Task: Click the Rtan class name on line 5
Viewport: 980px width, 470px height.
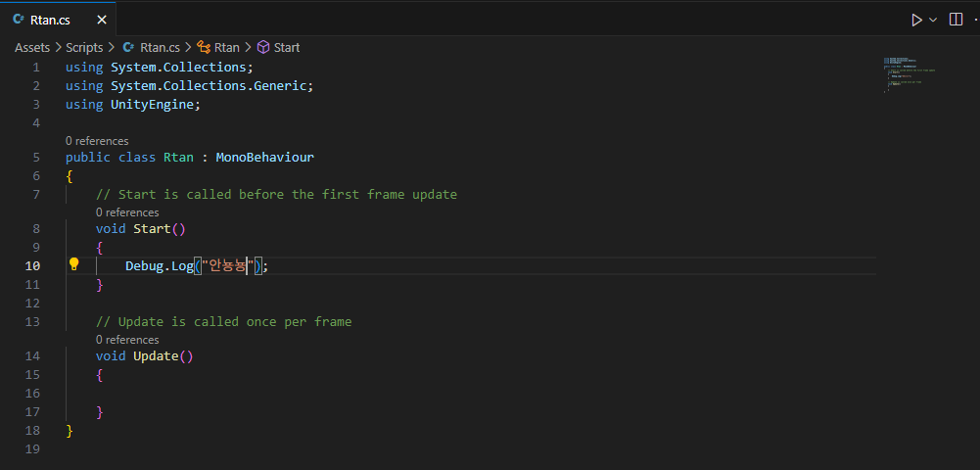Action: coord(179,158)
